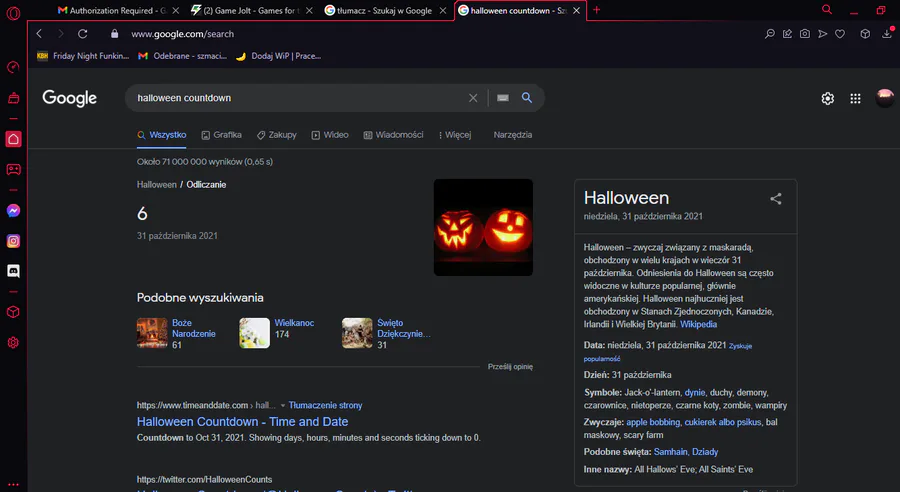Click Tłumaczenie strony link
Image resolution: width=900 pixels, height=492 pixels.
325,405
